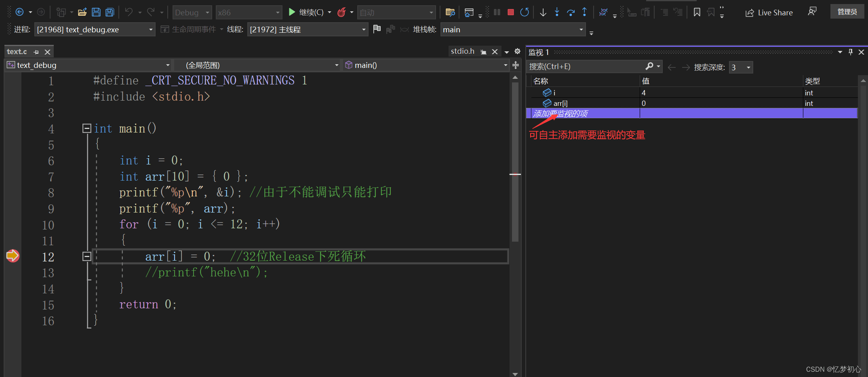Click the 名称 column header

[585, 81]
